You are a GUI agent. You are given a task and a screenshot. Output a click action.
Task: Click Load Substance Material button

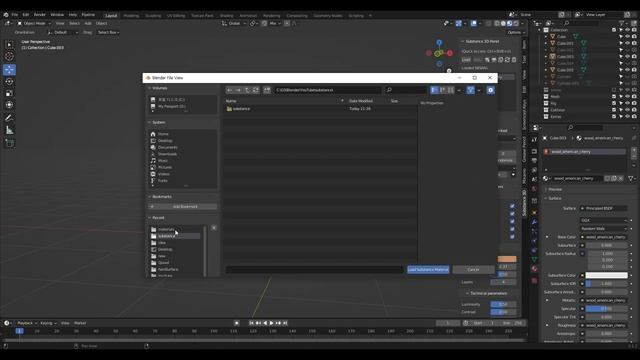click(x=428, y=269)
